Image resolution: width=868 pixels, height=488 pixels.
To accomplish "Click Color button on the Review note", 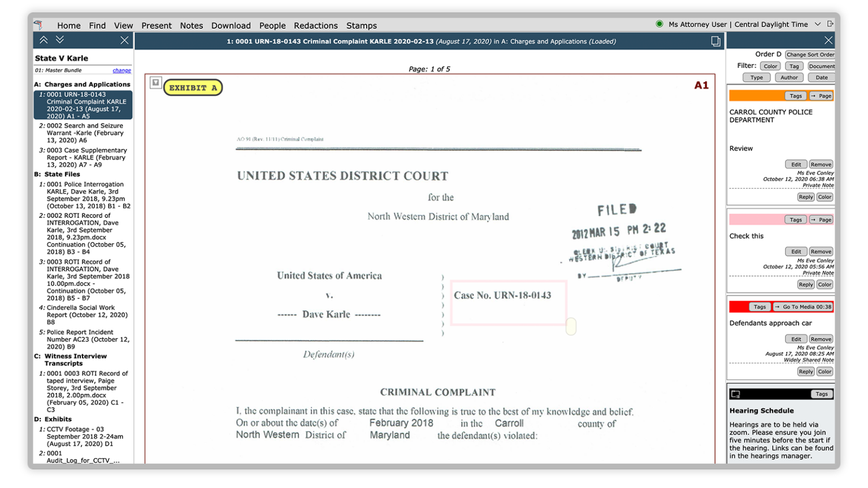I will point(824,197).
